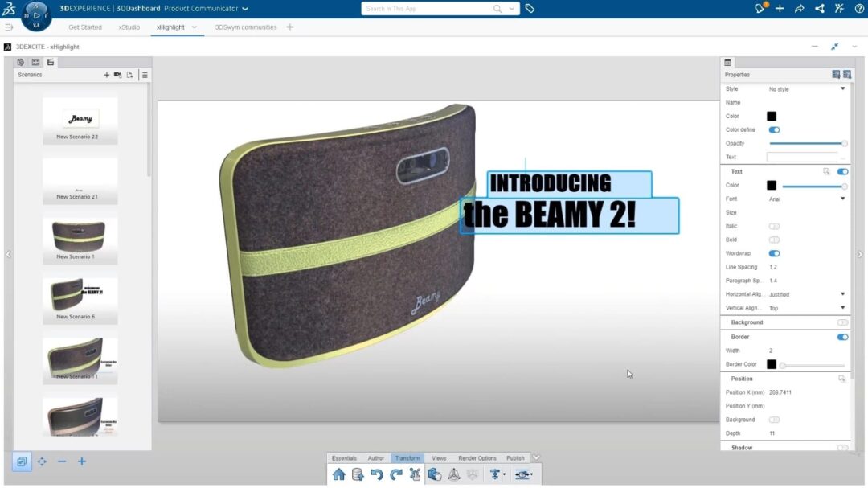Click the Share arrow icon in header
Image resolution: width=868 pixels, height=488 pixels.
pos(799,9)
